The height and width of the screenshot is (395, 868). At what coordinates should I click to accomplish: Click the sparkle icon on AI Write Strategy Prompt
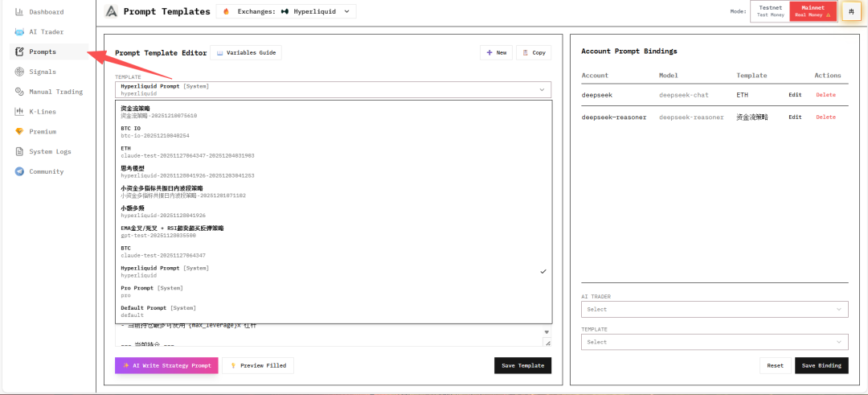click(125, 366)
